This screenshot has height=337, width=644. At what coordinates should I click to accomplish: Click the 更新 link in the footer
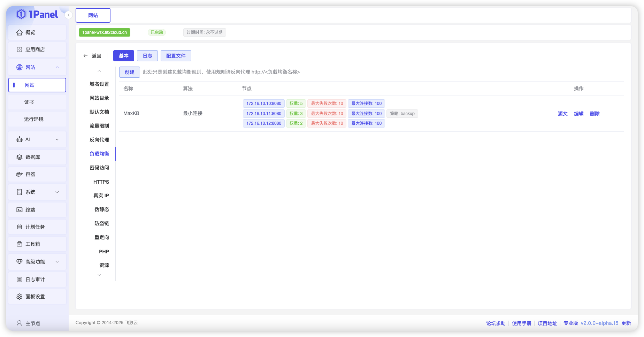(626, 323)
